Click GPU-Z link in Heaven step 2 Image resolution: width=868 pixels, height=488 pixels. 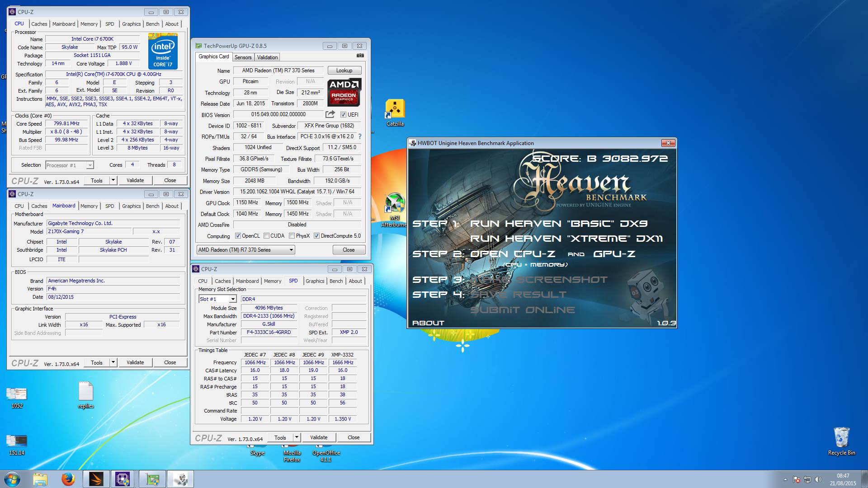click(614, 254)
